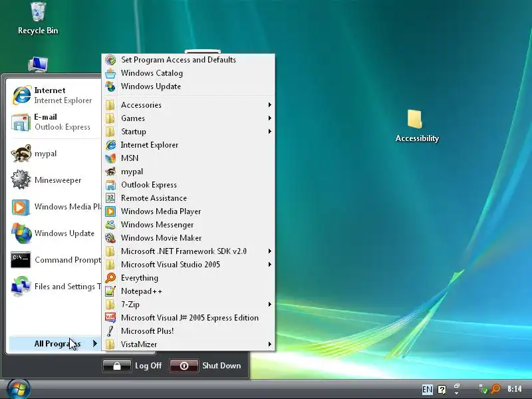Click the orange Everything tray icon
Image resolution: width=532 pixels, height=399 pixels.
tap(495, 389)
